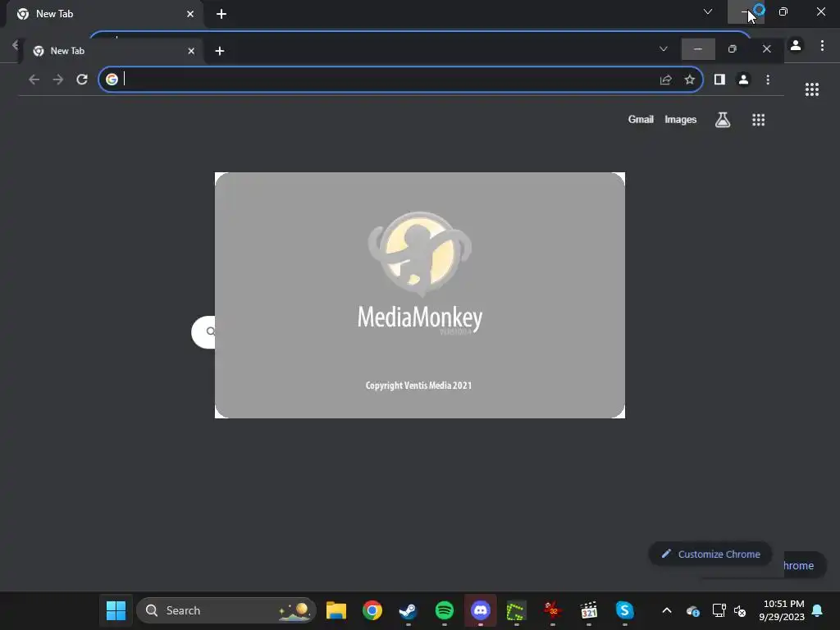Viewport: 840px width, 630px height.
Task: Open tab search chevron in back window
Action: pyautogui.click(x=708, y=11)
